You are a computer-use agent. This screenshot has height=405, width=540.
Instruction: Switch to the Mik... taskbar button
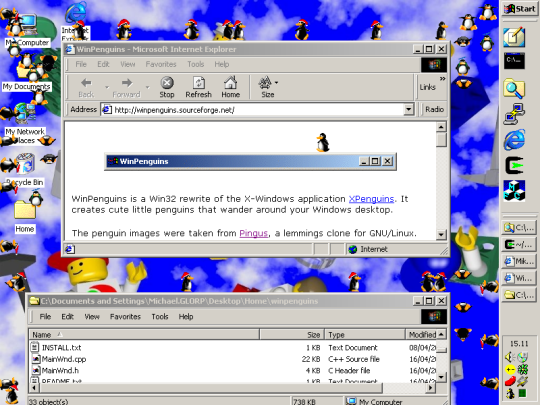coord(519,261)
